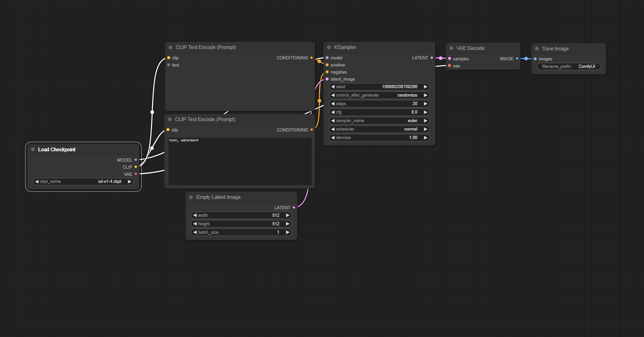Open the scheduler selector on KSampler
644x337 pixels.
[379, 129]
